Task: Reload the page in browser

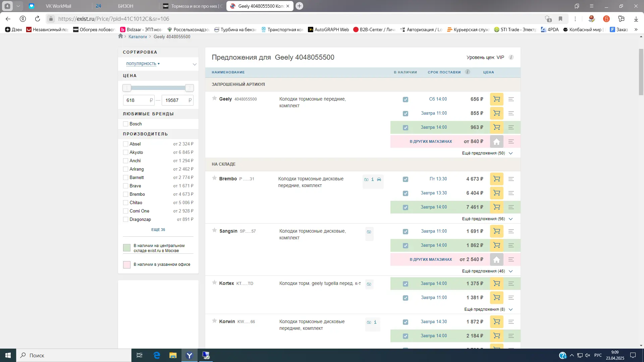Action: pos(38,19)
